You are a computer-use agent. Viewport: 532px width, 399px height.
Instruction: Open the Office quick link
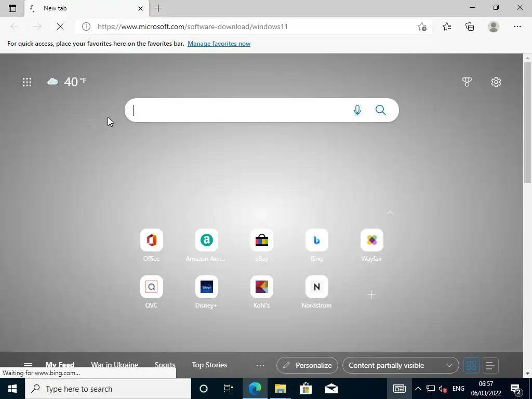pyautogui.click(x=151, y=245)
